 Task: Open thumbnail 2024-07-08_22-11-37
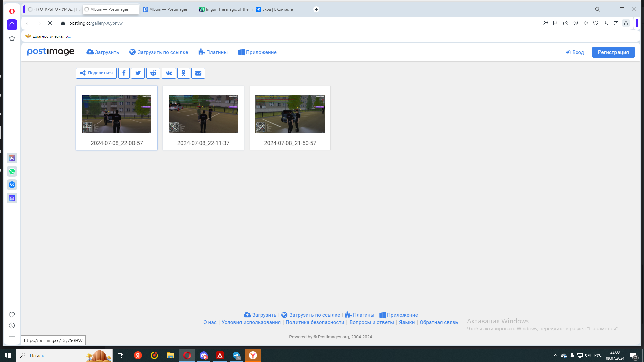203,114
